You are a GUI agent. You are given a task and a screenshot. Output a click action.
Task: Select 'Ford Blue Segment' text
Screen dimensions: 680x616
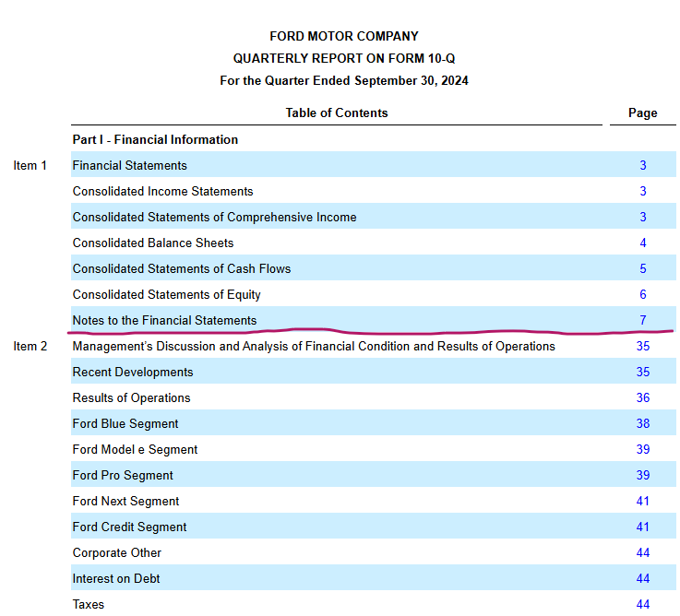pyautogui.click(x=125, y=423)
